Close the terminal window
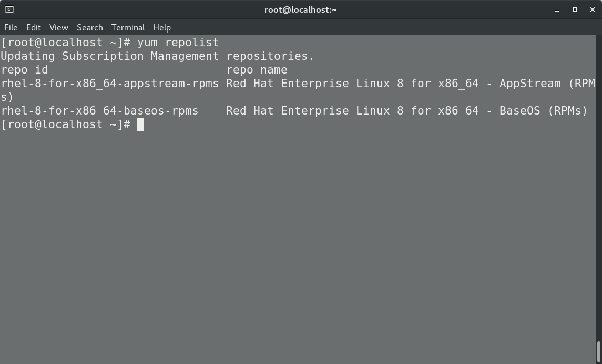The height and width of the screenshot is (364, 602). coord(592,9)
